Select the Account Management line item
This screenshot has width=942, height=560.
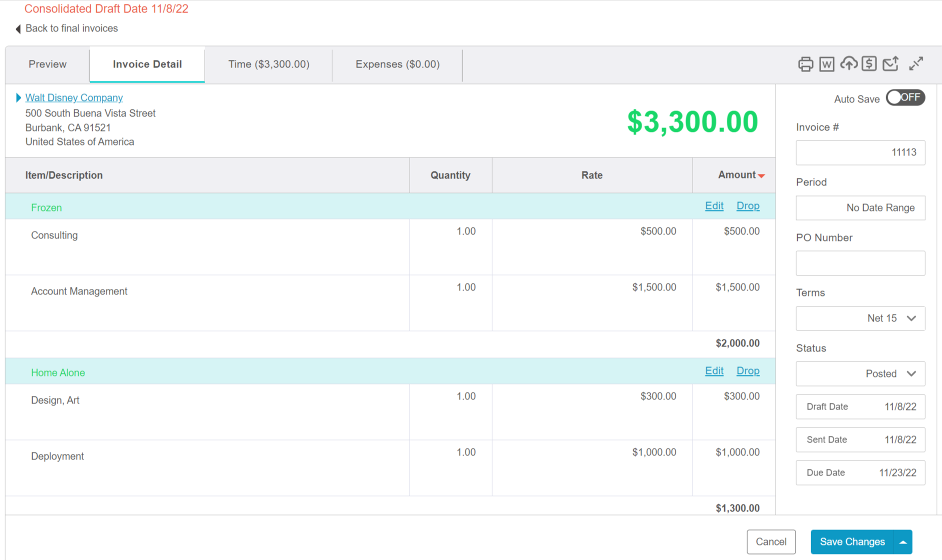pyautogui.click(x=79, y=291)
